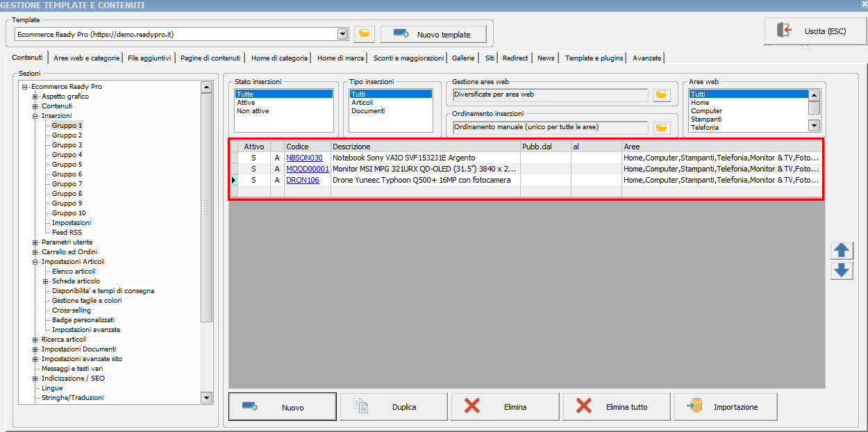This screenshot has width=868, height=432.
Task: Open Redirect tab
Action: (x=515, y=58)
